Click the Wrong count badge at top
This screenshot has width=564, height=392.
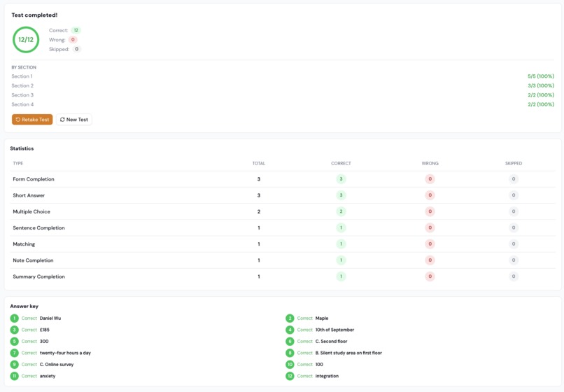click(x=73, y=40)
